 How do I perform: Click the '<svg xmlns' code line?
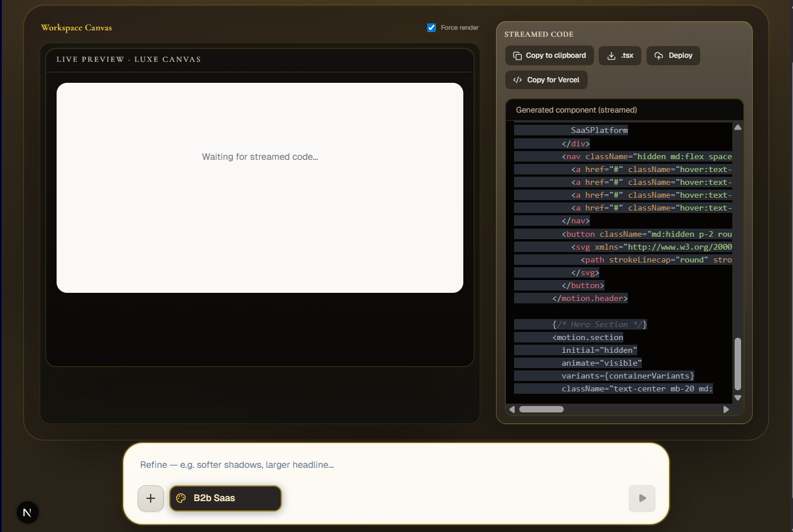[651, 247]
